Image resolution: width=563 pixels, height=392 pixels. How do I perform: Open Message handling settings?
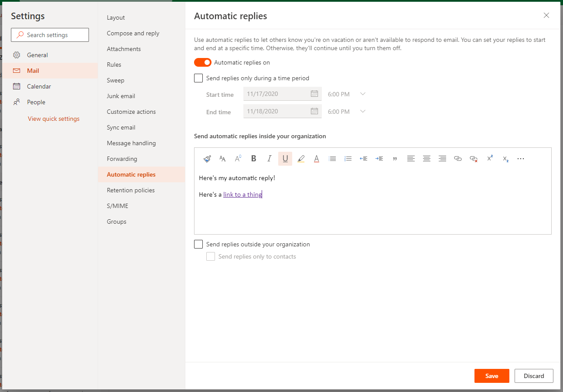tap(141, 143)
